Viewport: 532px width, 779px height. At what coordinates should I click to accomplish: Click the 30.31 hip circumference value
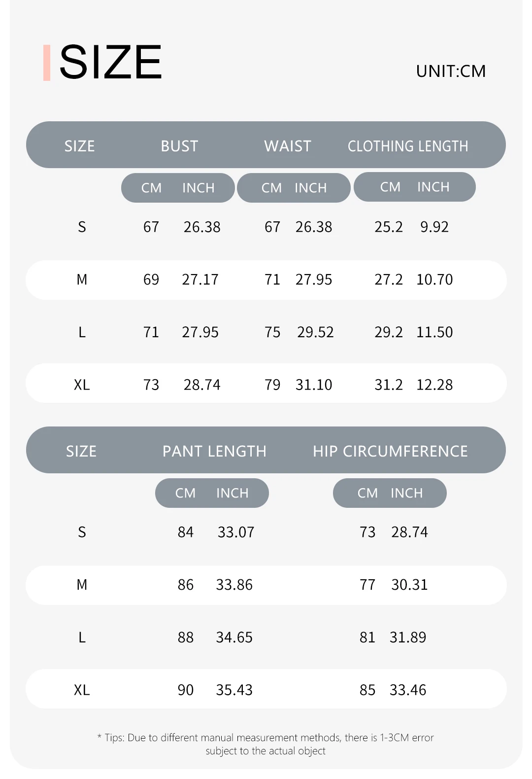tap(409, 585)
